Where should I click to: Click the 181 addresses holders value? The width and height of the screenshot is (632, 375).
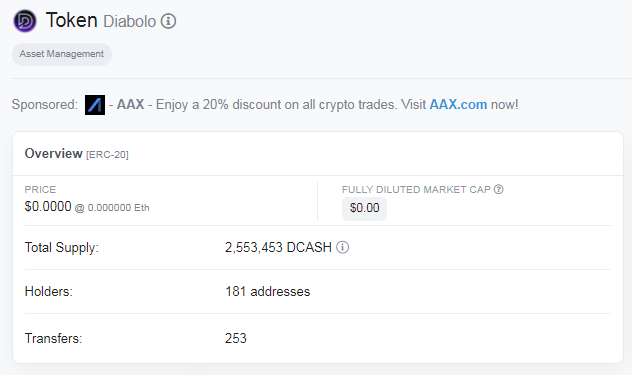tap(268, 291)
